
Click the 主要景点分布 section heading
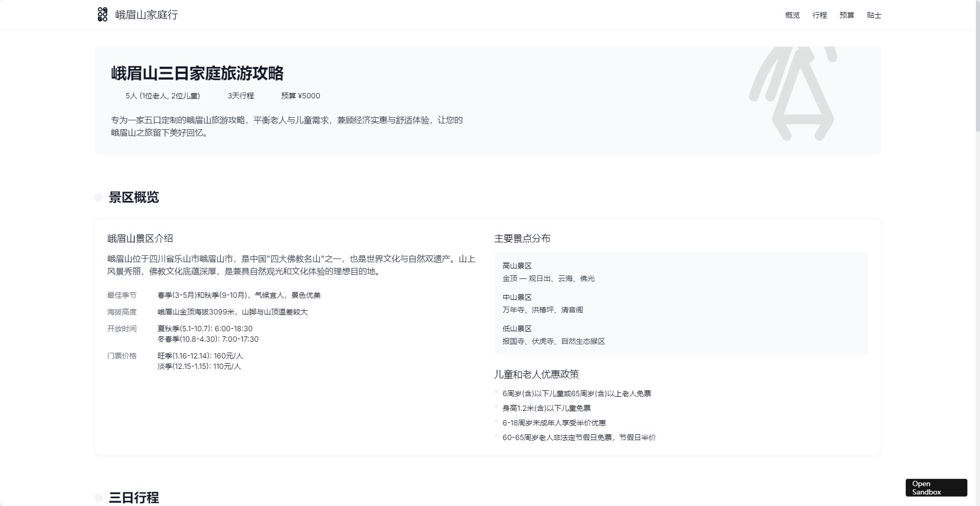pos(522,239)
